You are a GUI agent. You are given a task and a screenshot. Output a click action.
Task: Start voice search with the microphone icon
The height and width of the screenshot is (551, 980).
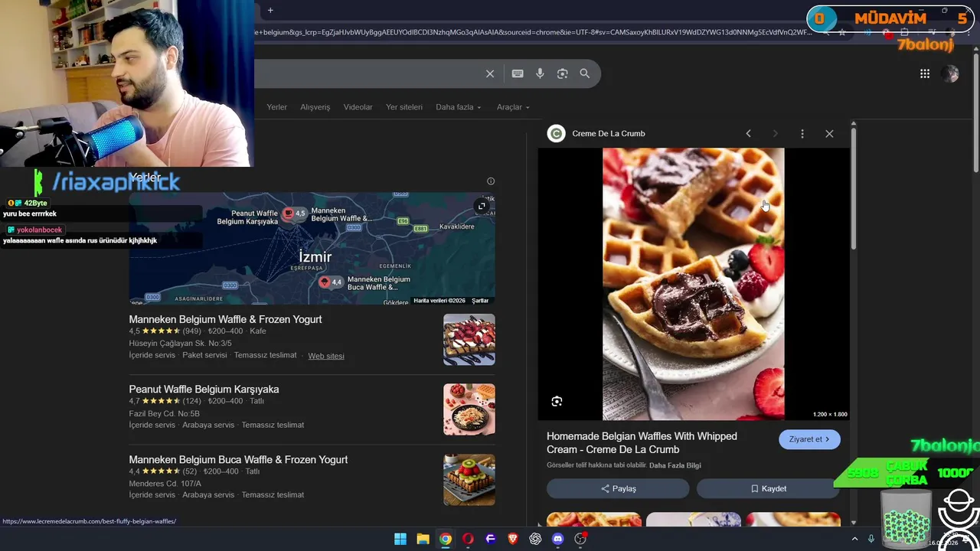pos(540,73)
